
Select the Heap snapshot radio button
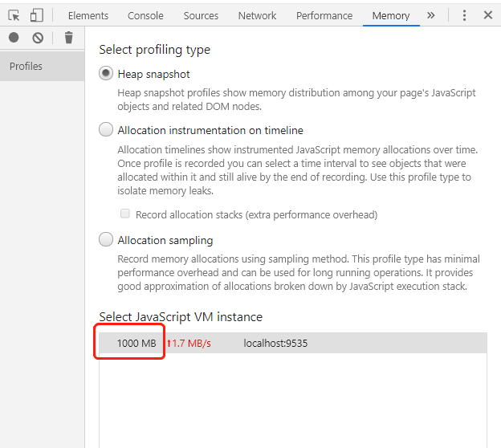(x=106, y=74)
